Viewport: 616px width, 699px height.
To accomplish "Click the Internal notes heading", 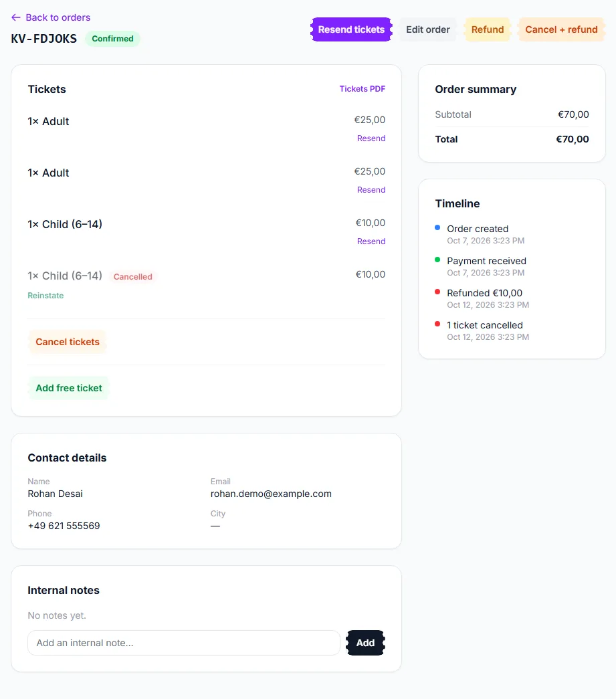I will click(64, 590).
